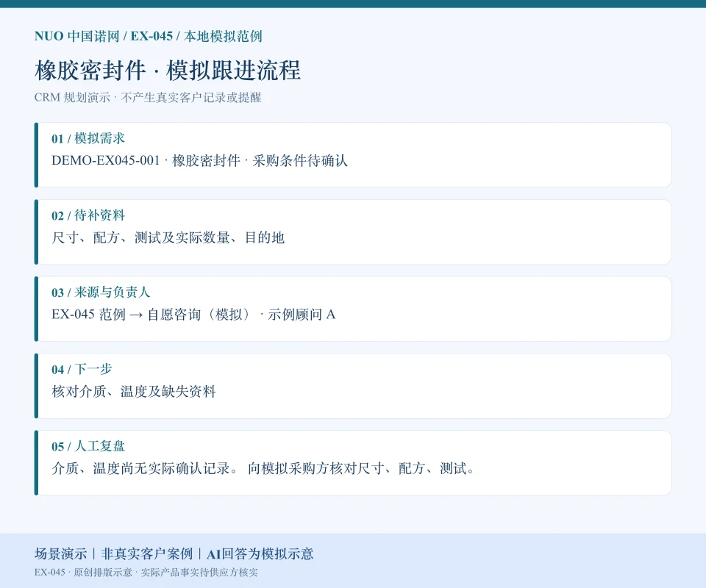
Task: Click text 尺寸、配方、测试及实际数量、目的地
Action: click(168, 237)
